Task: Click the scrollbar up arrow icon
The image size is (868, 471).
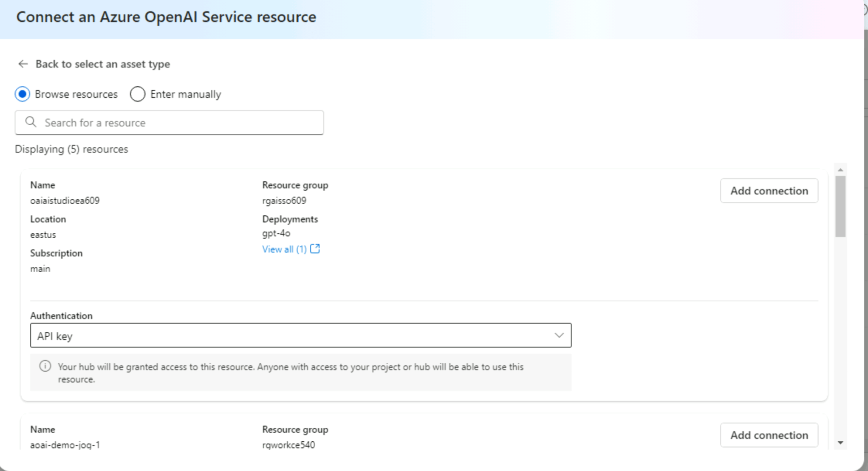Action: click(x=841, y=169)
